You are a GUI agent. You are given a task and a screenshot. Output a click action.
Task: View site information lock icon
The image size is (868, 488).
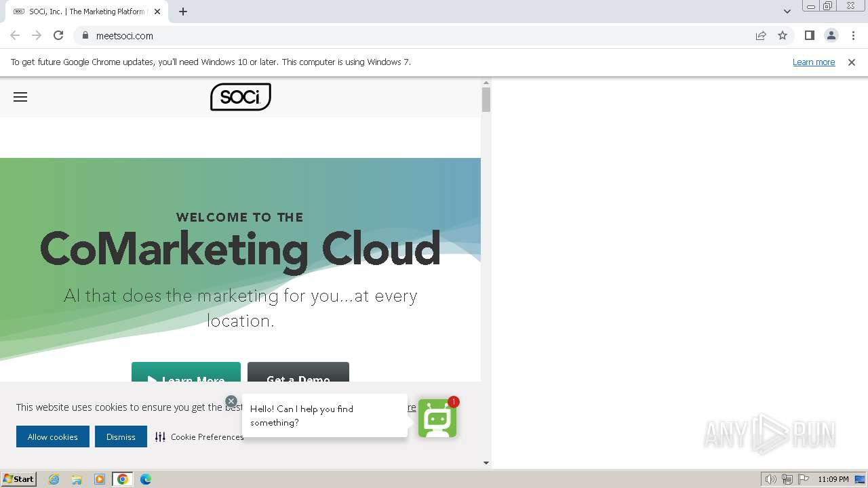[85, 35]
